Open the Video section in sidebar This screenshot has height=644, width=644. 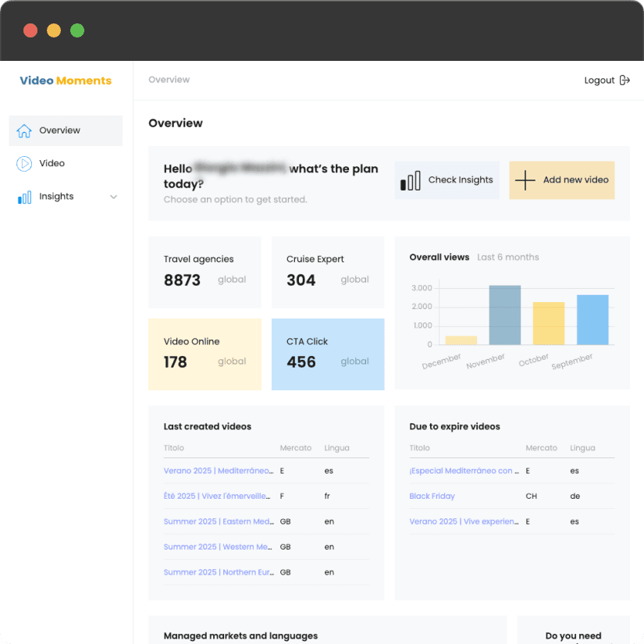click(52, 163)
